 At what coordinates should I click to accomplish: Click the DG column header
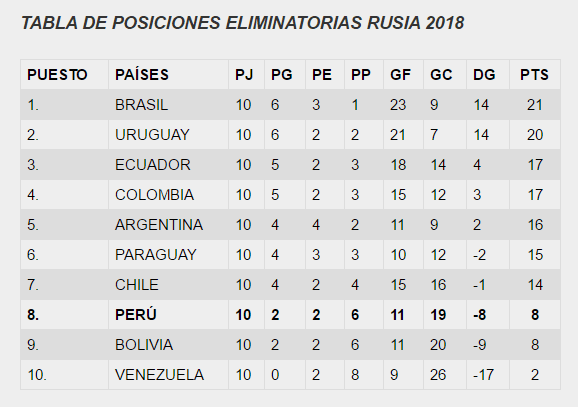(484, 75)
